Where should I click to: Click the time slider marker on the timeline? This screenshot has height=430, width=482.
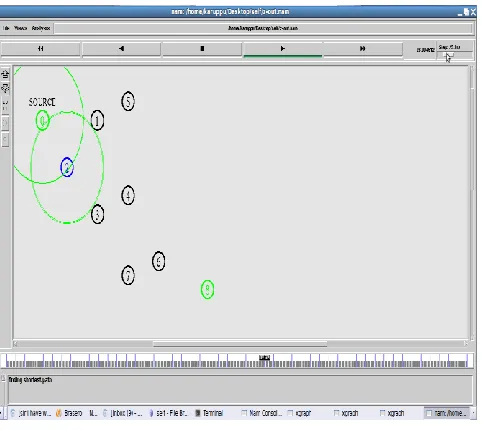pyautogui.click(x=264, y=358)
